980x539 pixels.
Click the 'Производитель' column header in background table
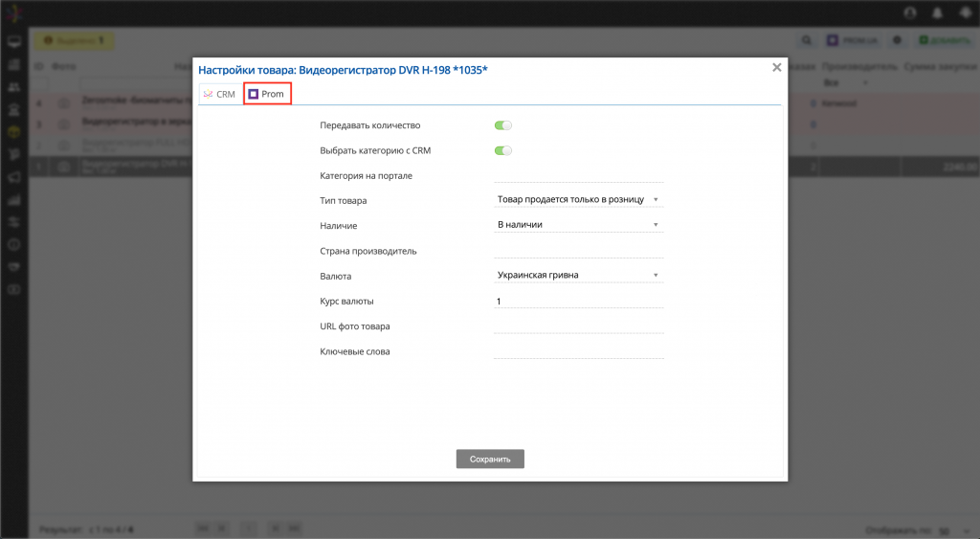pos(859,66)
